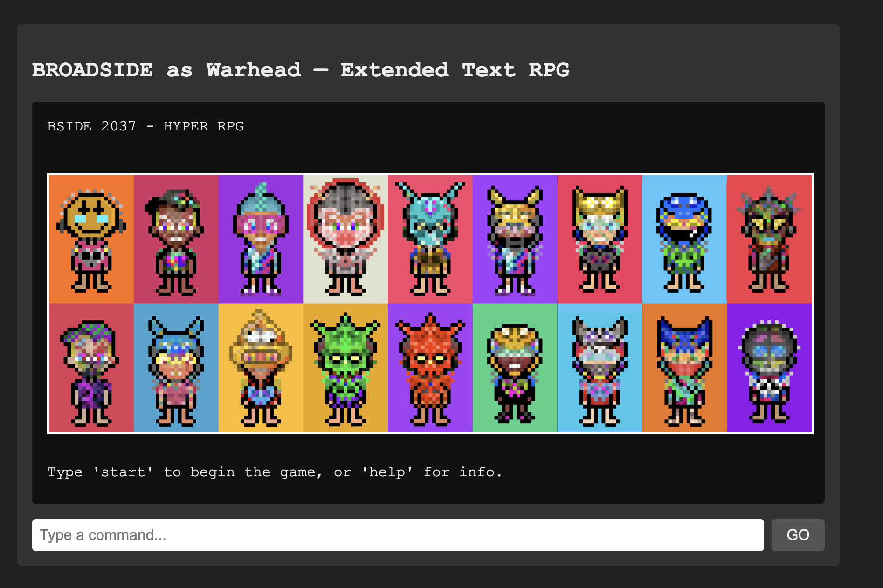Select the green spiky goblin character
Viewport: 883px width, 588px height.
click(345, 368)
